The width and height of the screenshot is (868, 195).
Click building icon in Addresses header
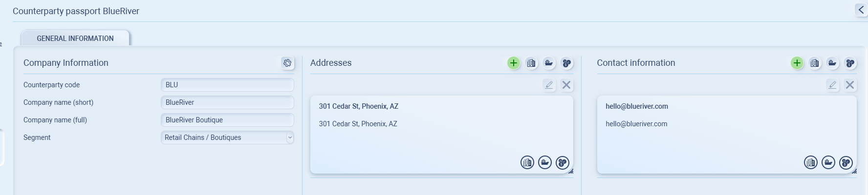[x=531, y=63]
